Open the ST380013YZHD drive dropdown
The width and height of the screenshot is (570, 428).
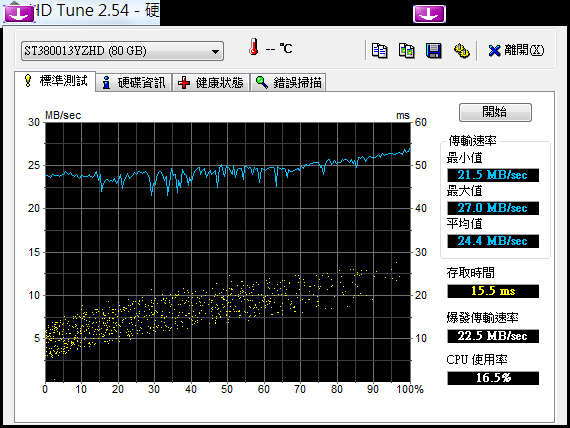point(122,51)
